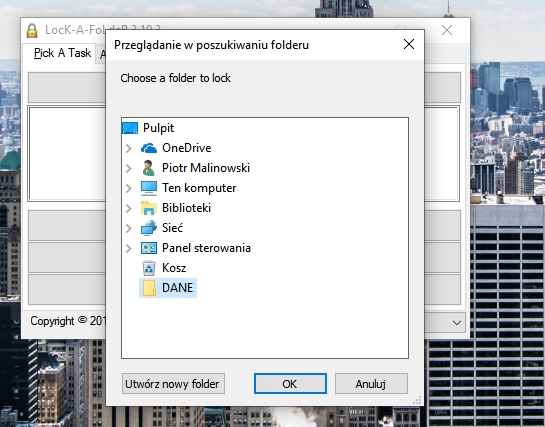Click the Piotr Malinowski user icon

coord(148,168)
